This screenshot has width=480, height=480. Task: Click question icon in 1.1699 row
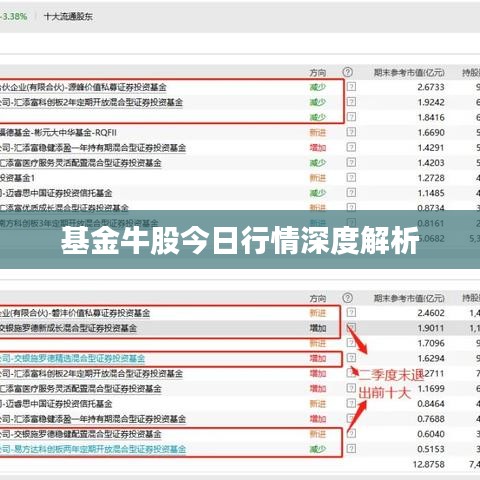pos(351,388)
